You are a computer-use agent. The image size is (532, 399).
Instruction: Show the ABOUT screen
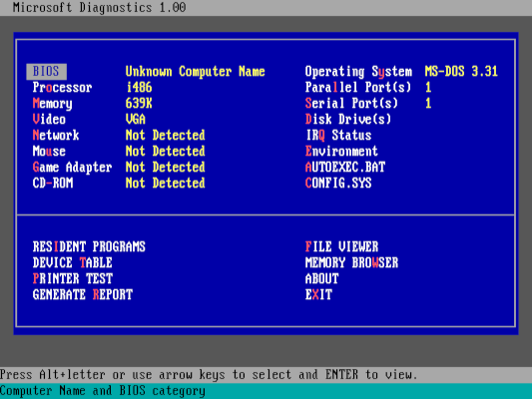pos(321,278)
